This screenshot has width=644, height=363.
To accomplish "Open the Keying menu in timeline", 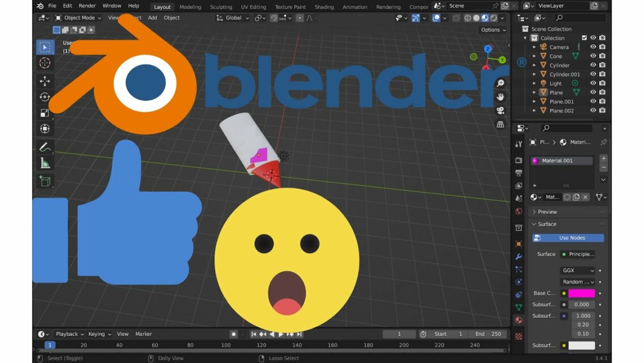I will tap(99, 334).
